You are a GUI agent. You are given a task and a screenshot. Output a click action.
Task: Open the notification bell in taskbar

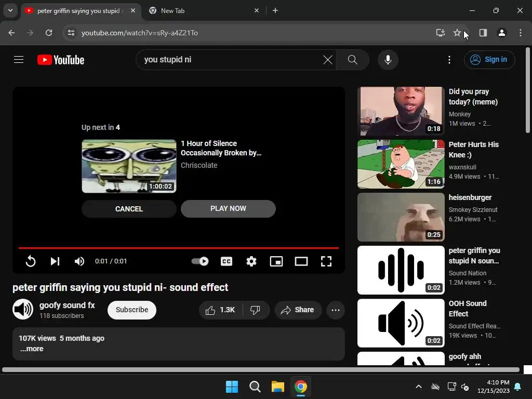518,387
